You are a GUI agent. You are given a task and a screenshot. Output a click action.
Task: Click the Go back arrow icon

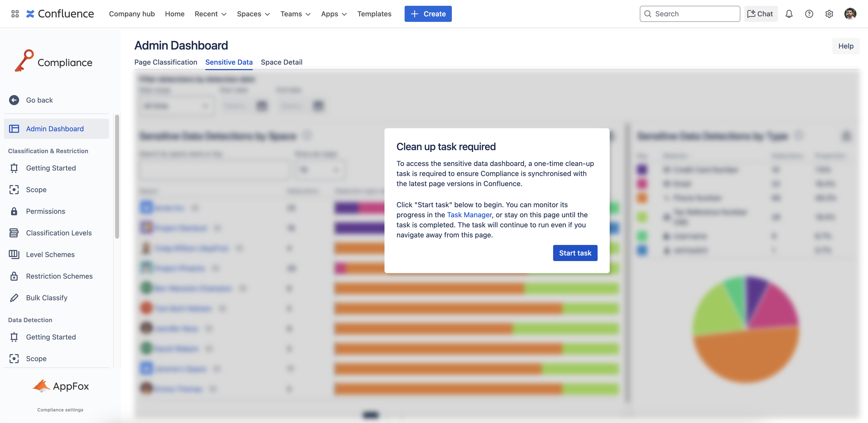pyautogui.click(x=14, y=100)
